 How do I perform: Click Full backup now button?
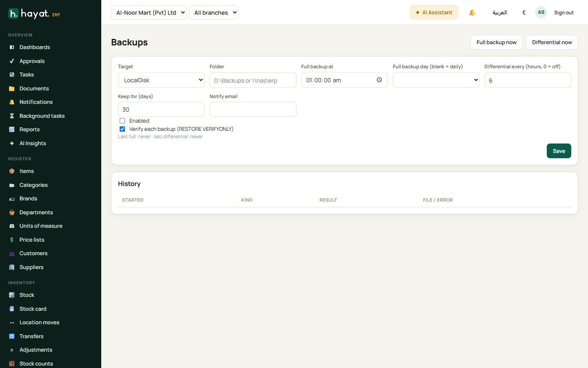click(x=497, y=43)
